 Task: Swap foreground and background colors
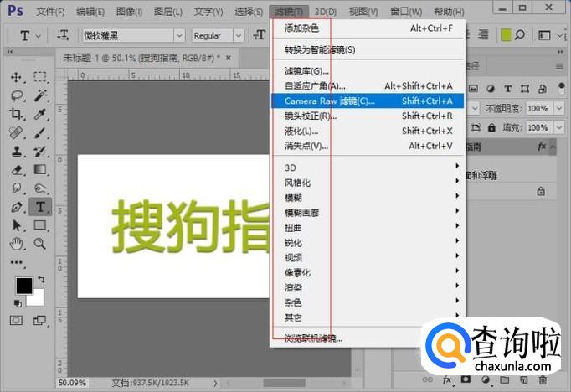(41, 280)
